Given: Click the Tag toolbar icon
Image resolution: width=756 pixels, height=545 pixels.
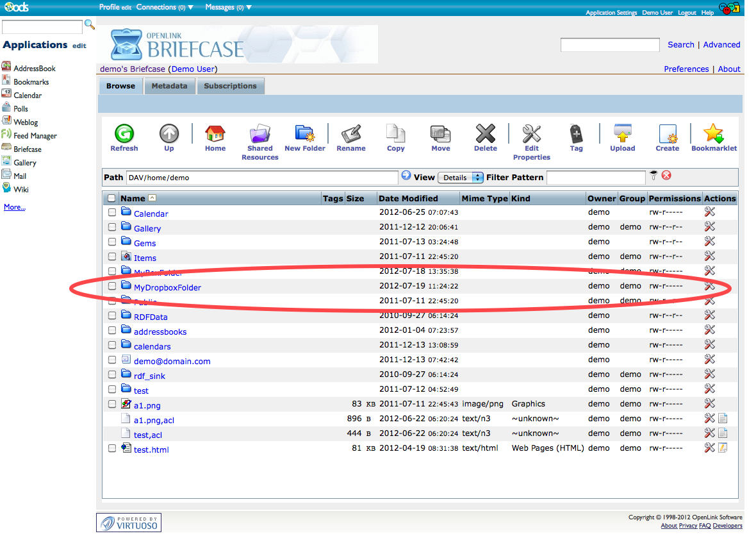Looking at the screenshot, I should (576, 134).
